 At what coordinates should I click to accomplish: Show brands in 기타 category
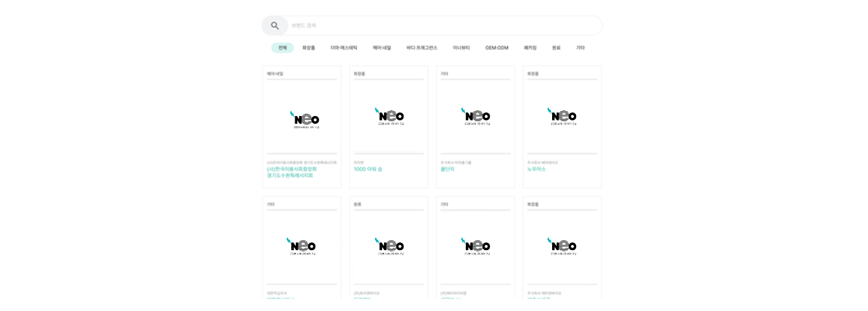click(x=581, y=48)
